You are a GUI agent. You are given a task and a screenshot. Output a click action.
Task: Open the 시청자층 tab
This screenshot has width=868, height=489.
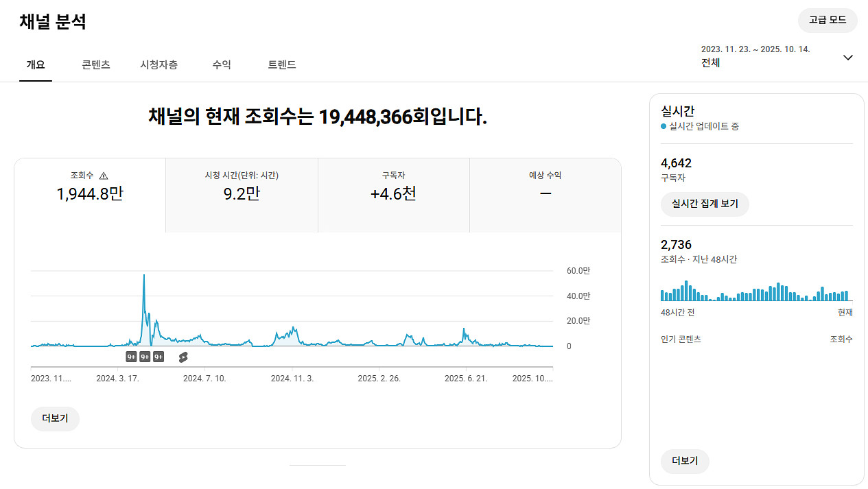(159, 65)
